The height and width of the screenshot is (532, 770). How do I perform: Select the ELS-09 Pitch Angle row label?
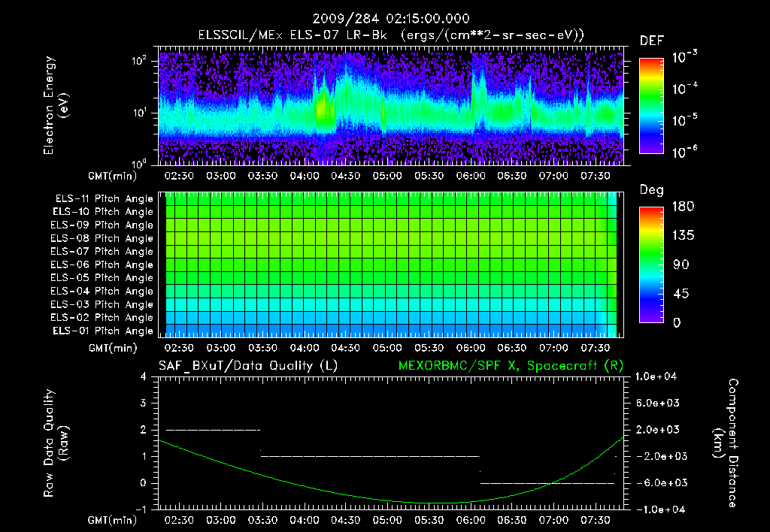102,225
